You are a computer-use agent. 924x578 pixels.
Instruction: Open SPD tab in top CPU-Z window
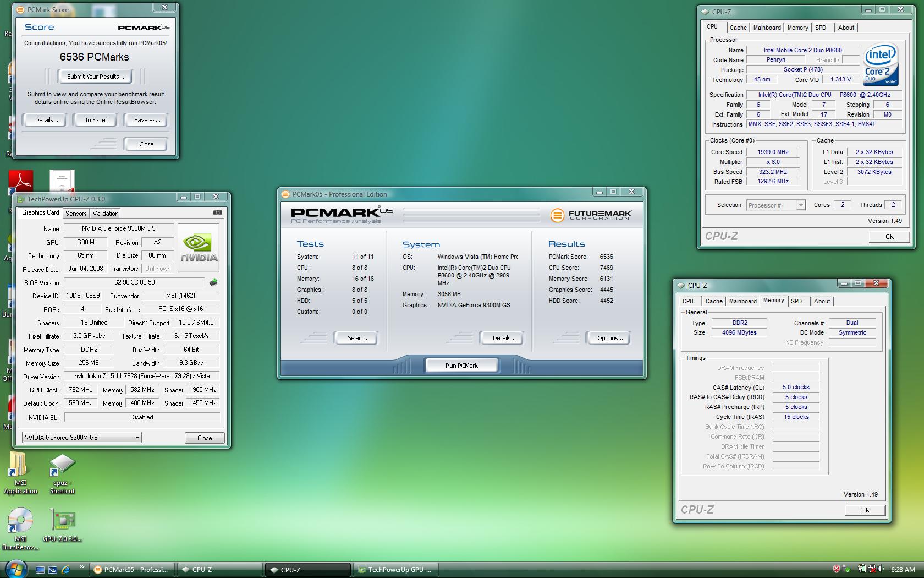(821, 28)
